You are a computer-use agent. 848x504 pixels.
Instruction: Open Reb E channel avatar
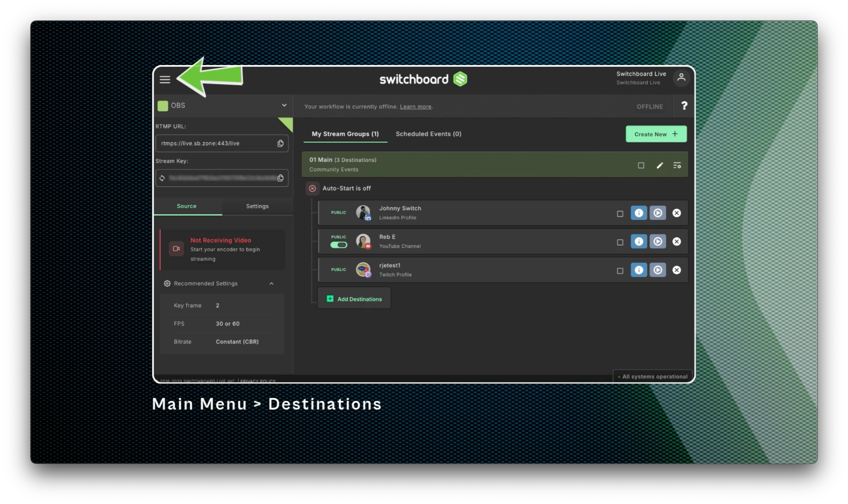pyautogui.click(x=363, y=241)
